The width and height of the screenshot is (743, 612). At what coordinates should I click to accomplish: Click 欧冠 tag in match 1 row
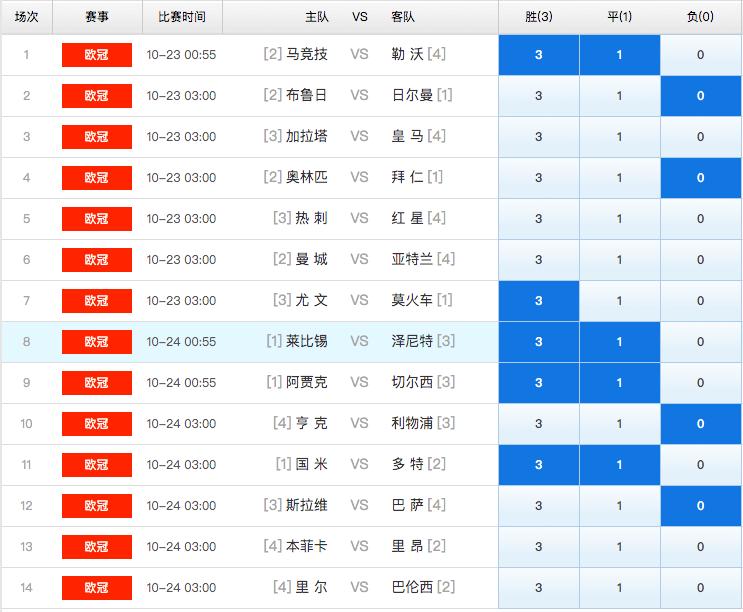pyautogui.click(x=97, y=55)
